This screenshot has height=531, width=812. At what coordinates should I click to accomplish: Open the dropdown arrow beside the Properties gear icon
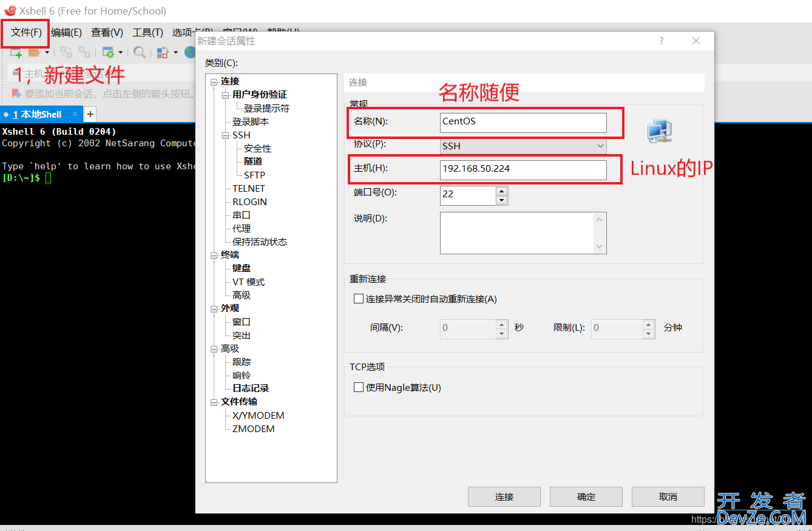pyautogui.click(x=120, y=53)
